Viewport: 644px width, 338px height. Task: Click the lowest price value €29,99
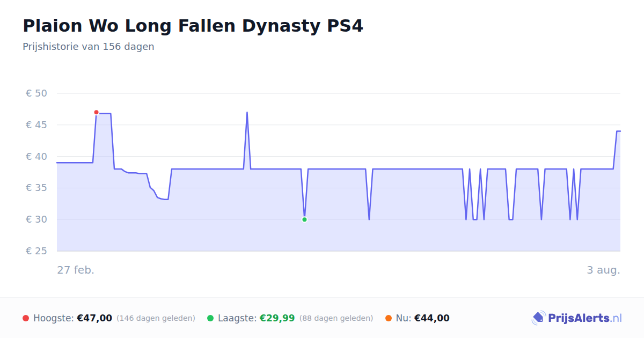(277, 318)
